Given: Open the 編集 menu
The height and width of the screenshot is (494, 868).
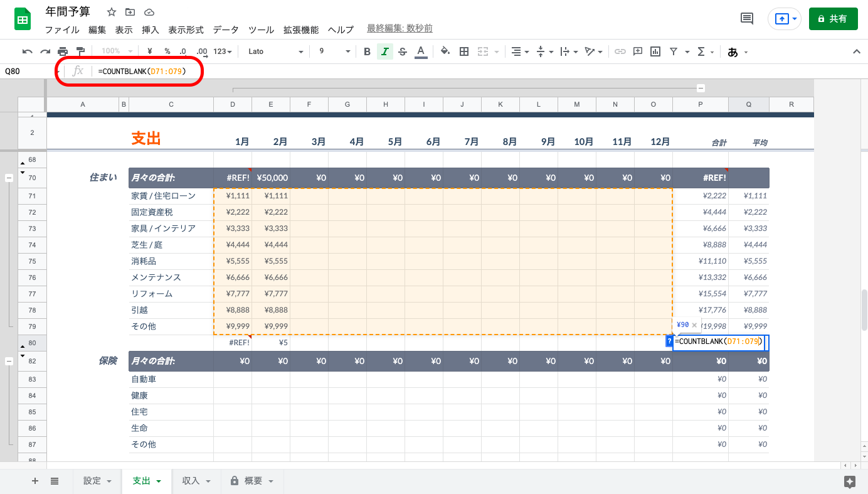Looking at the screenshot, I should pos(97,30).
